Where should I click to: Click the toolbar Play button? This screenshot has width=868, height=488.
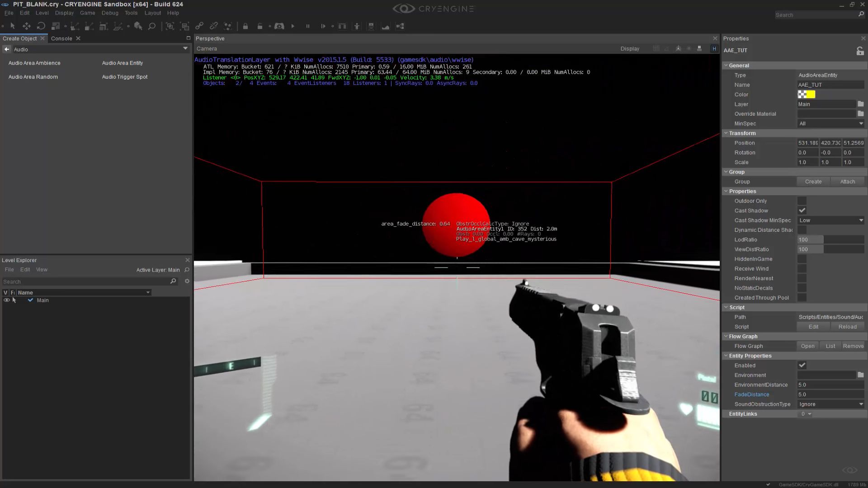point(293,26)
